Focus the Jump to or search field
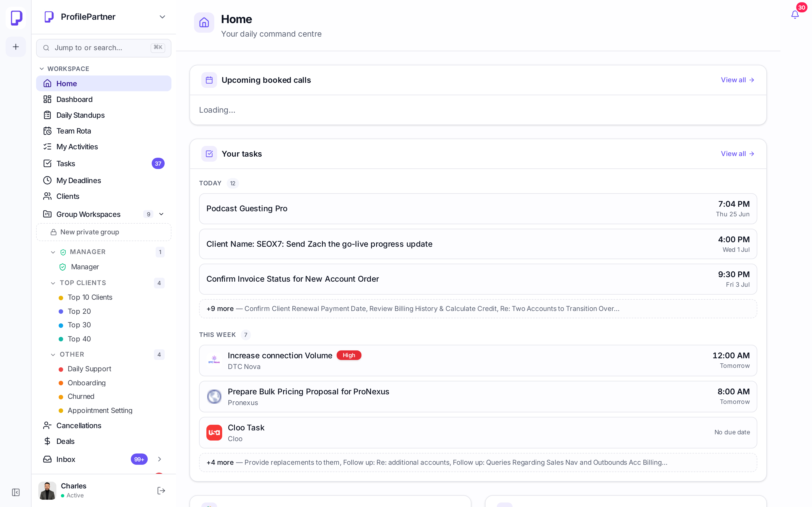 [104, 48]
